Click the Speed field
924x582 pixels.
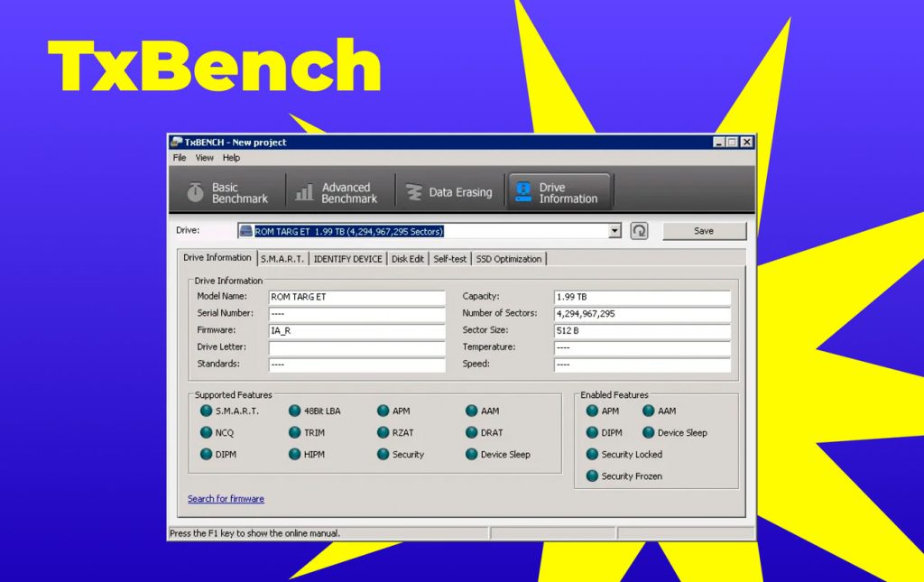[x=642, y=365]
